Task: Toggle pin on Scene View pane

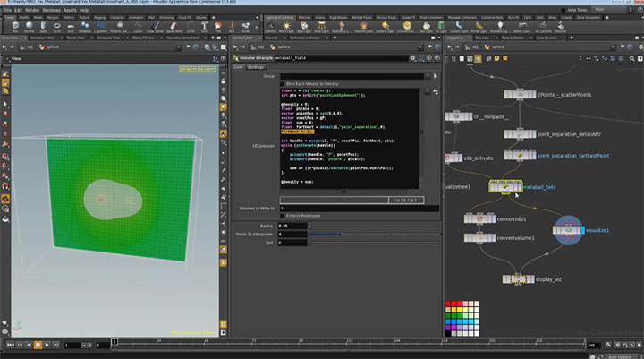Action: pyautogui.click(x=189, y=47)
